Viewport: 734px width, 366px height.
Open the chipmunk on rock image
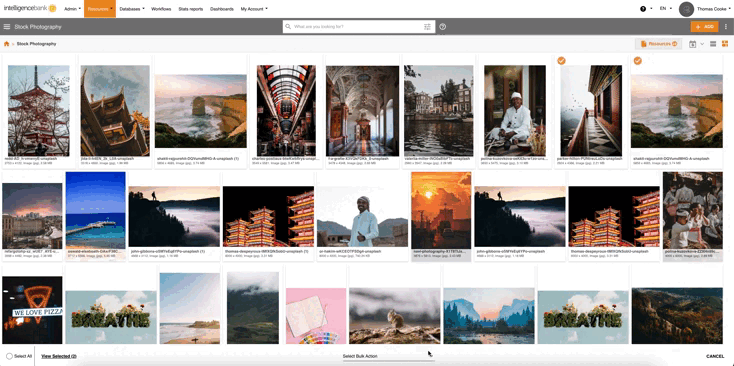click(x=395, y=316)
